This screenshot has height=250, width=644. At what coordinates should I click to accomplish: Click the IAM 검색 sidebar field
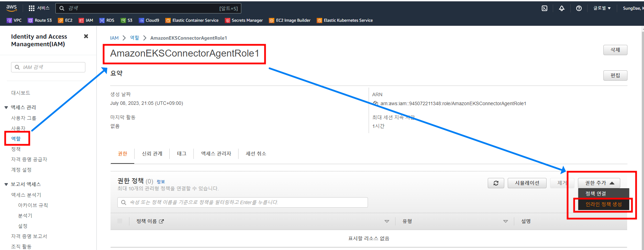[x=48, y=67]
